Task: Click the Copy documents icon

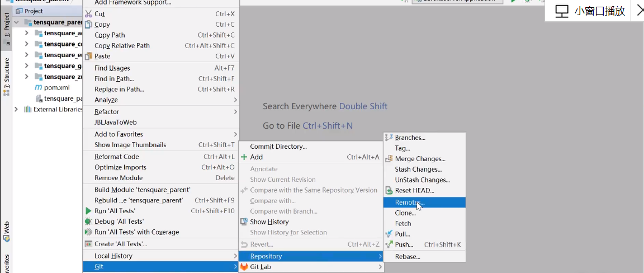Action: pyautogui.click(x=88, y=24)
